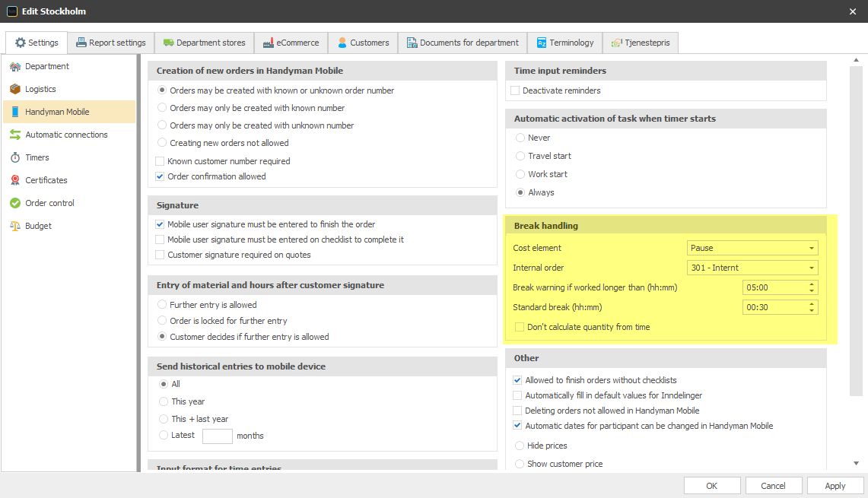Open the eCommerce tab

point(291,43)
